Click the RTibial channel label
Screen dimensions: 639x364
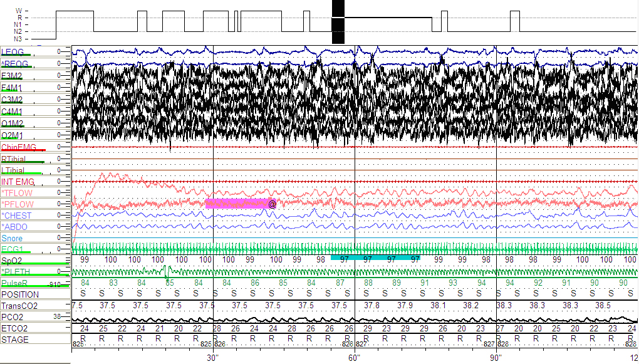[13, 159]
